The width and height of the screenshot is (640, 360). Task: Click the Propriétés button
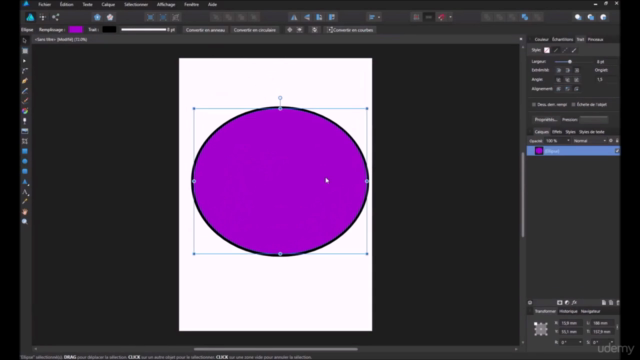pos(546,120)
